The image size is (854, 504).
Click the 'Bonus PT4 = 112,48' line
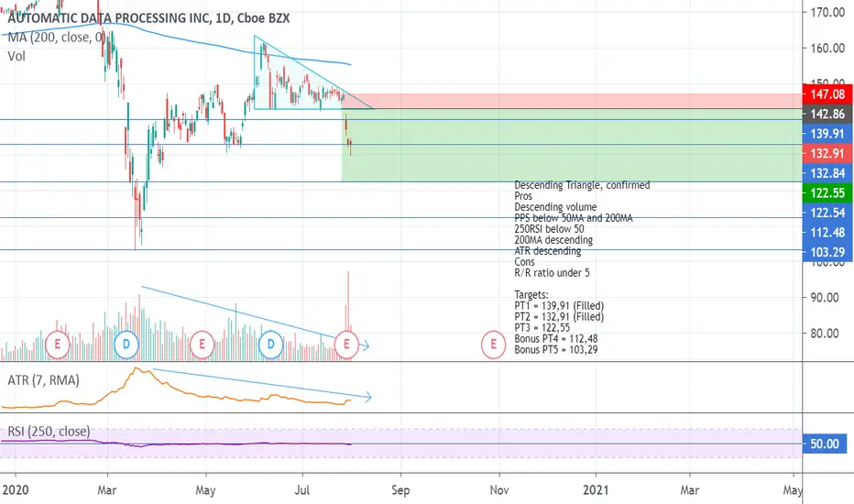point(556,338)
